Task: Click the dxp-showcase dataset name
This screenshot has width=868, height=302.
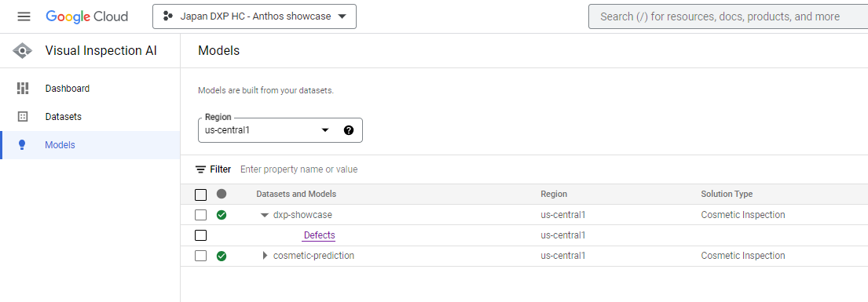Action: pos(302,215)
